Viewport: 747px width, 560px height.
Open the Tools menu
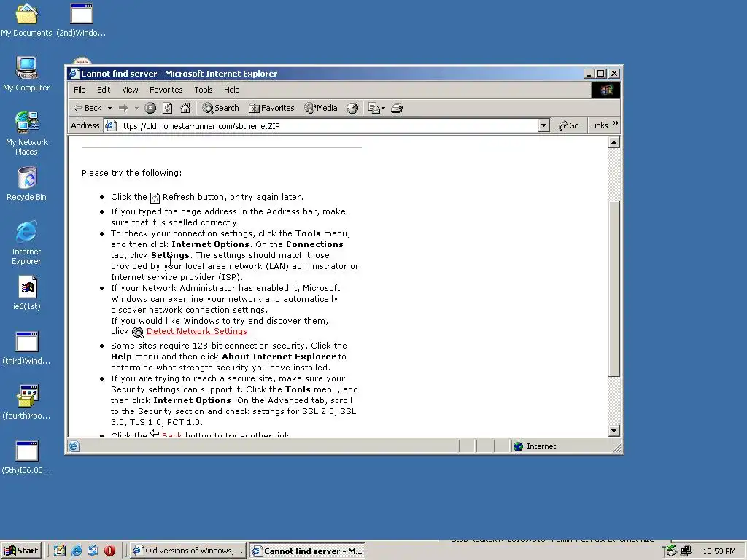(x=204, y=90)
